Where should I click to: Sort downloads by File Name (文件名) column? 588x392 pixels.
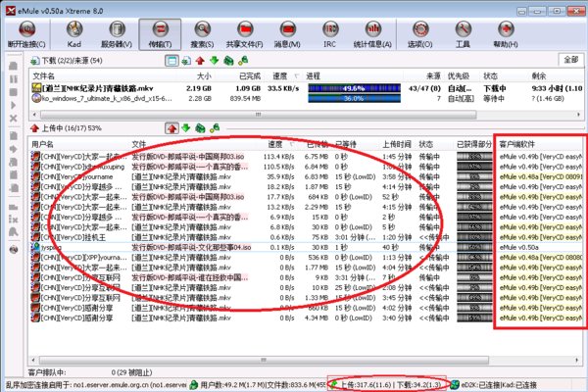click(43, 76)
